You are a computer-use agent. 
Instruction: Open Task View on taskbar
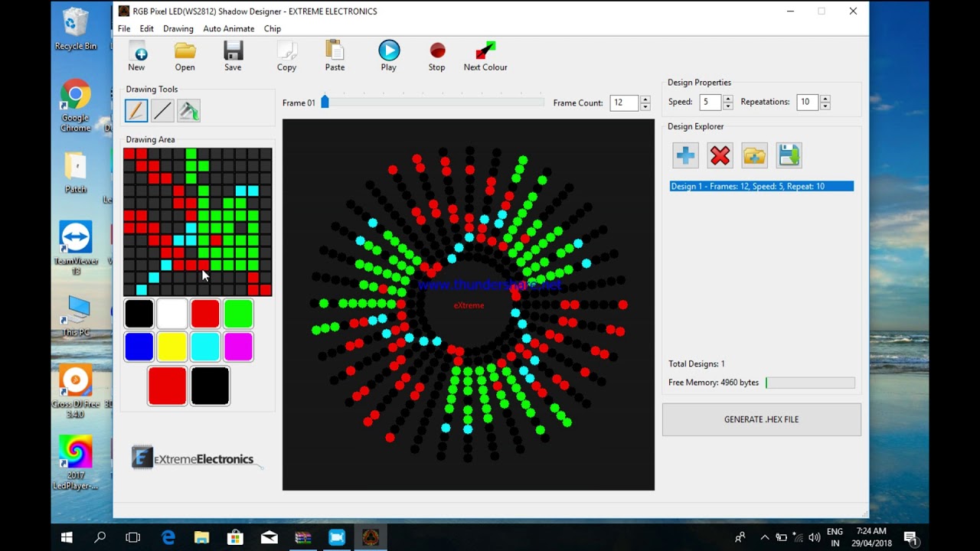[133, 537]
